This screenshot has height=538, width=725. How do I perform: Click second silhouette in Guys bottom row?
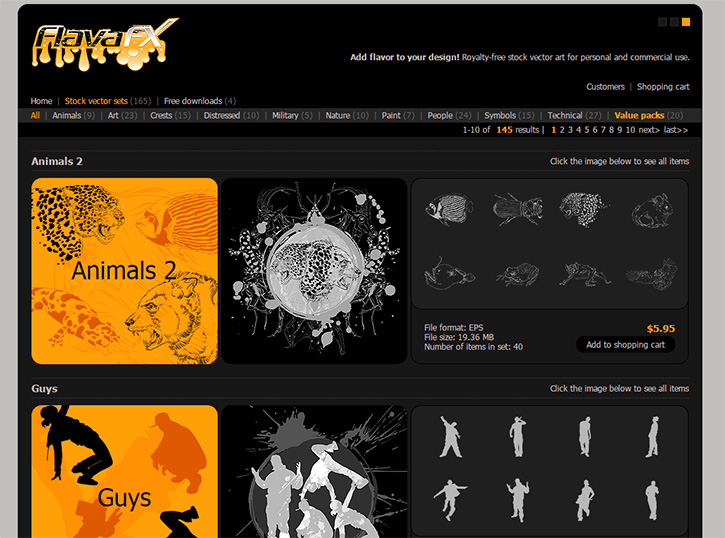click(517, 500)
